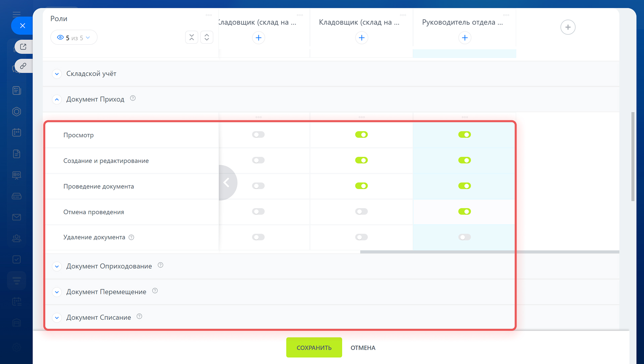644x364 pixels.
Task: Click the copy link icon
Action: tap(23, 66)
